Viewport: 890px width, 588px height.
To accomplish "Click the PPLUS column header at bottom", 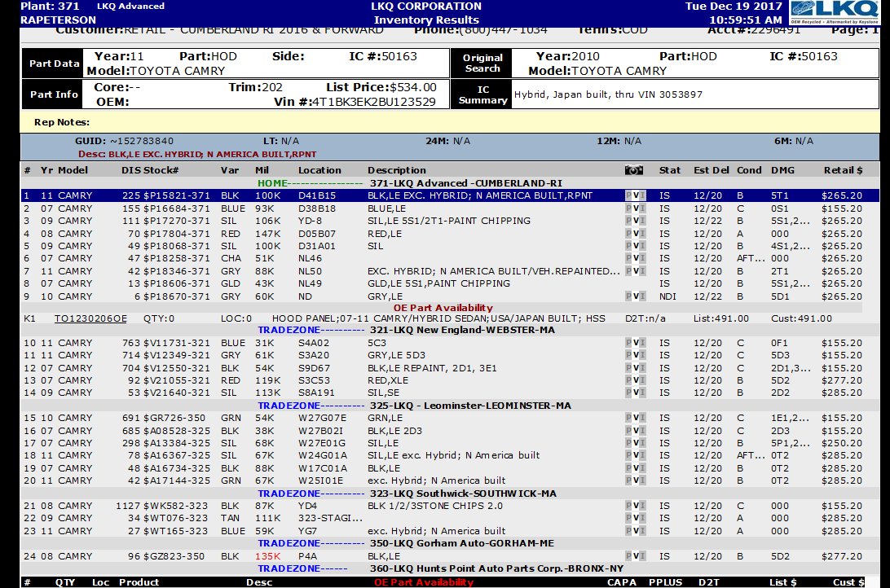I will (x=665, y=582).
